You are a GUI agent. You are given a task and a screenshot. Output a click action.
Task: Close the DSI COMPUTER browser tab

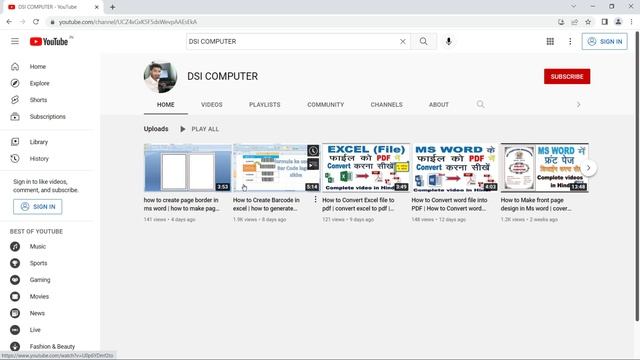click(x=97, y=7)
